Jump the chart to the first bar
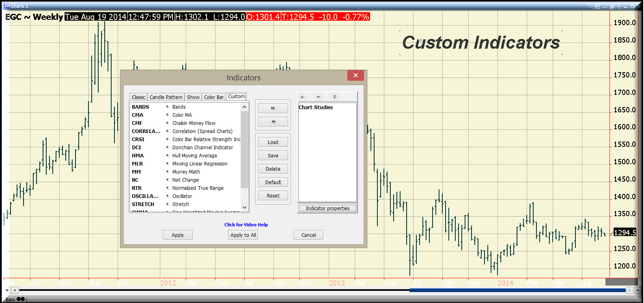644x303 pixels. pos(7,290)
